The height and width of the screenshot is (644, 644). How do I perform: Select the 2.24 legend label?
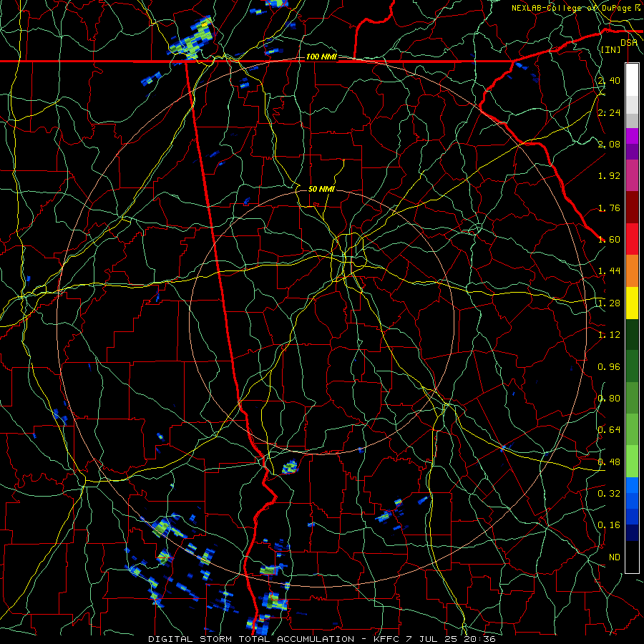point(609,112)
